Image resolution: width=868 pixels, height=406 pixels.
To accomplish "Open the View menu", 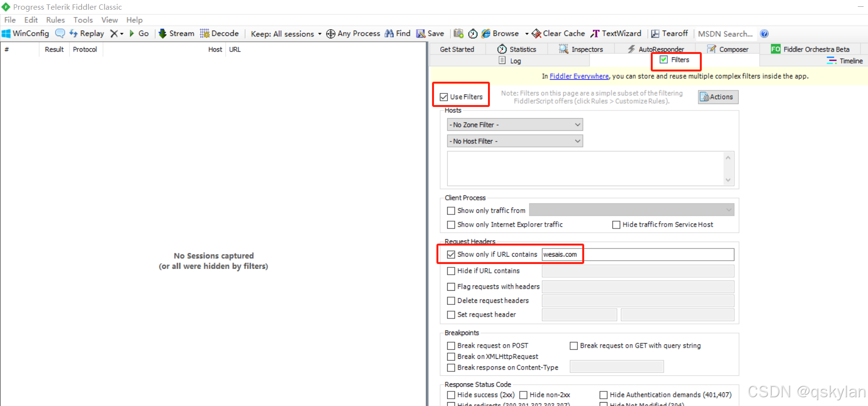I will click(x=109, y=20).
